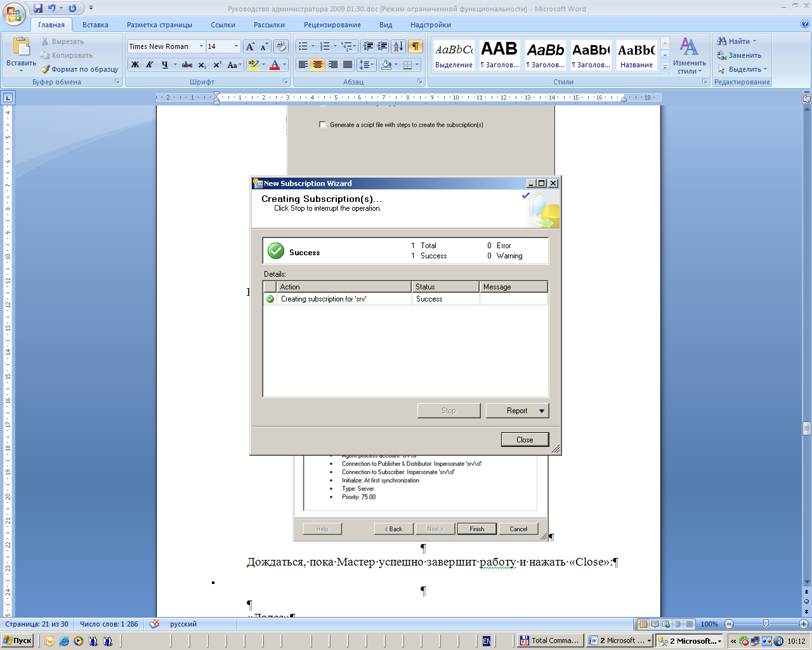
Task: Switch to Total Commander taskbar button
Action: pyautogui.click(x=549, y=640)
